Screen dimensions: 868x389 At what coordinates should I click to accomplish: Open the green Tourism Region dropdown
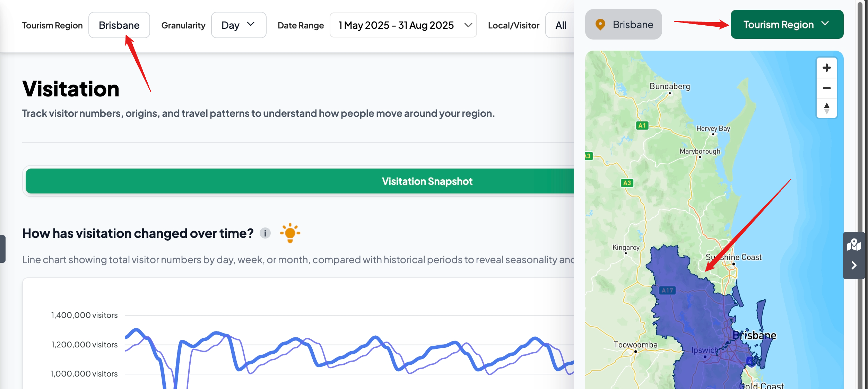point(787,25)
